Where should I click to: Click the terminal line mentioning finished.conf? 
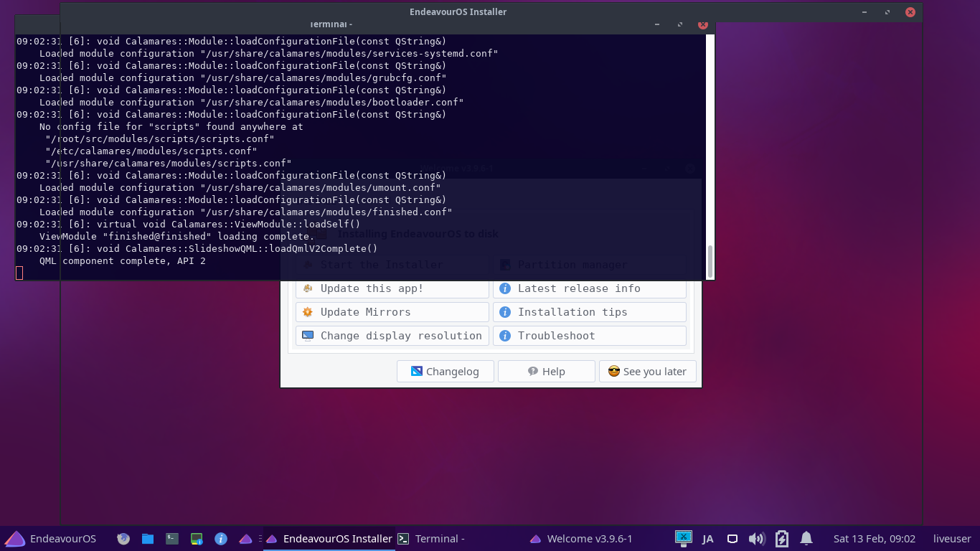coord(245,212)
